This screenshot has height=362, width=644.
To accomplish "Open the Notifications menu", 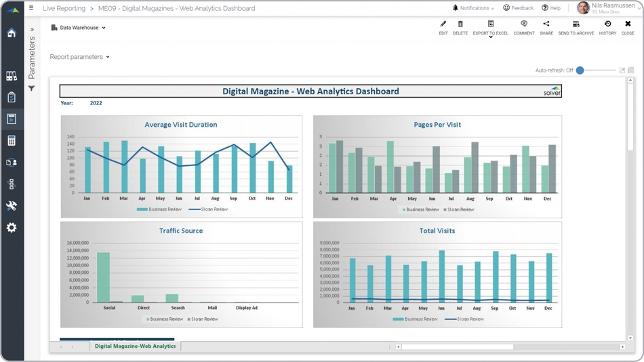I will (x=474, y=8).
